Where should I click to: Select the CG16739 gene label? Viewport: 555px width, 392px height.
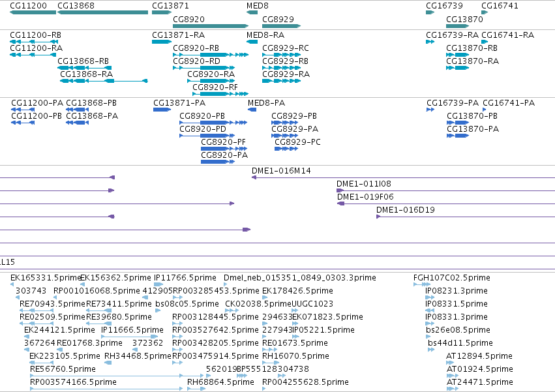444,6
